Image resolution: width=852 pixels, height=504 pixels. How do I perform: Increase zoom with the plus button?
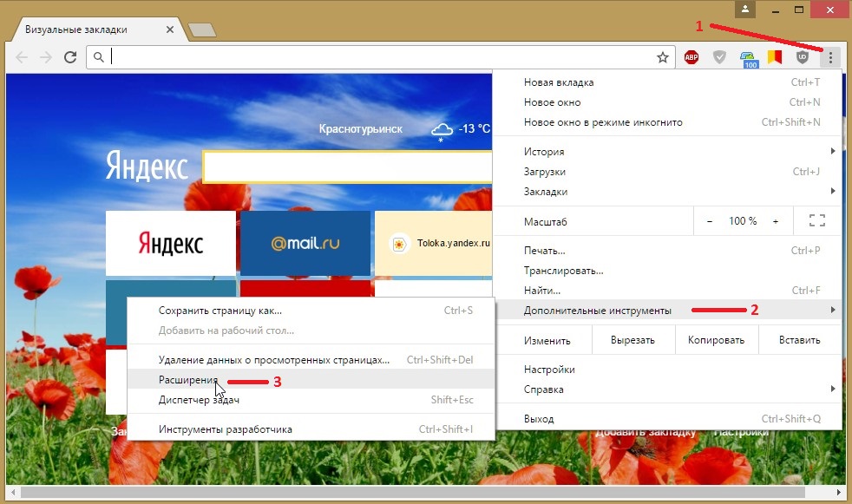click(776, 221)
